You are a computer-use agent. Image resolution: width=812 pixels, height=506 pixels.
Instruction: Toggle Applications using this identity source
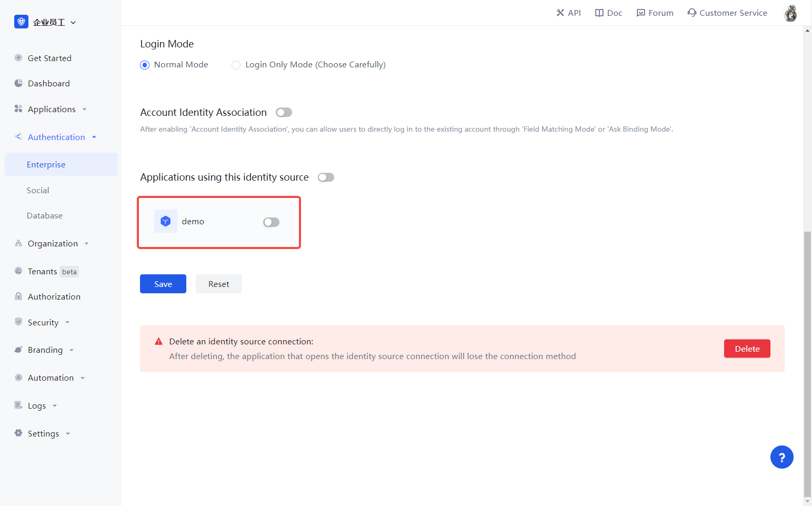pos(326,177)
